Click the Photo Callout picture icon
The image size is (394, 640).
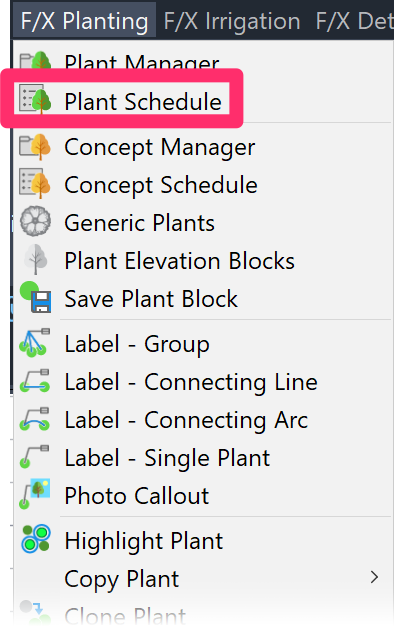click(35, 494)
